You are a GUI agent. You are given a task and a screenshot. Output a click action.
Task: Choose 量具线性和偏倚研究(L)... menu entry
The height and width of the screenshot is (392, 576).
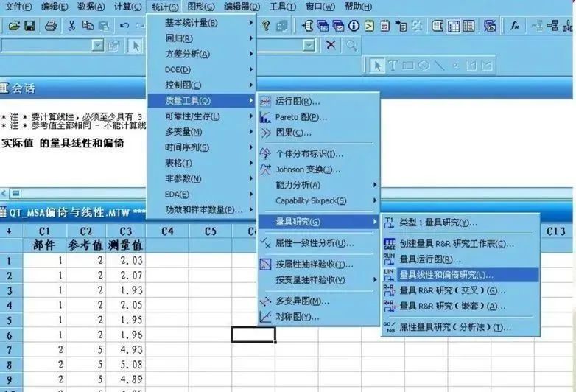point(461,275)
